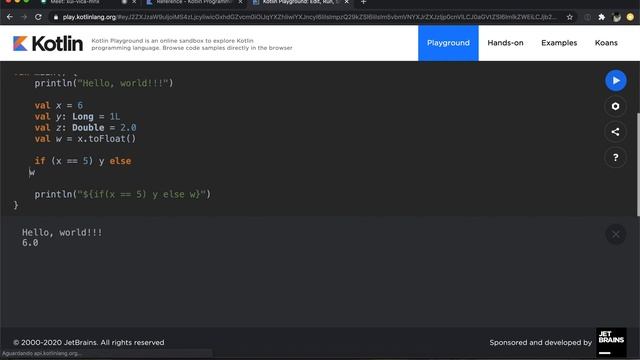640x360 pixels.
Task: Close the Kotlin Playground browser tab
Action: (x=347, y=2)
